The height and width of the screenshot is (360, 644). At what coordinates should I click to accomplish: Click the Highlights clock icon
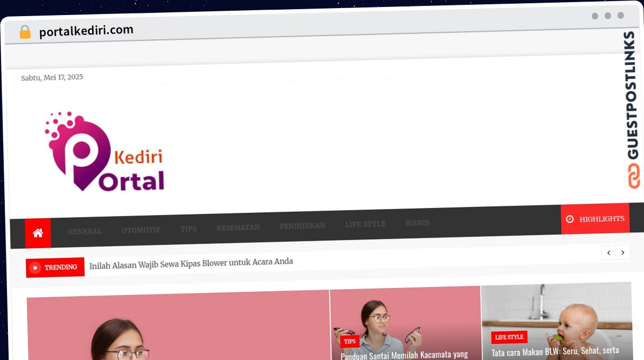point(570,219)
